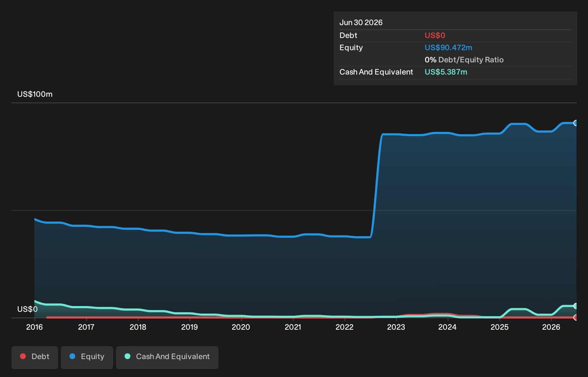
Task: Click the US$0 y-axis label
Action: (x=27, y=309)
